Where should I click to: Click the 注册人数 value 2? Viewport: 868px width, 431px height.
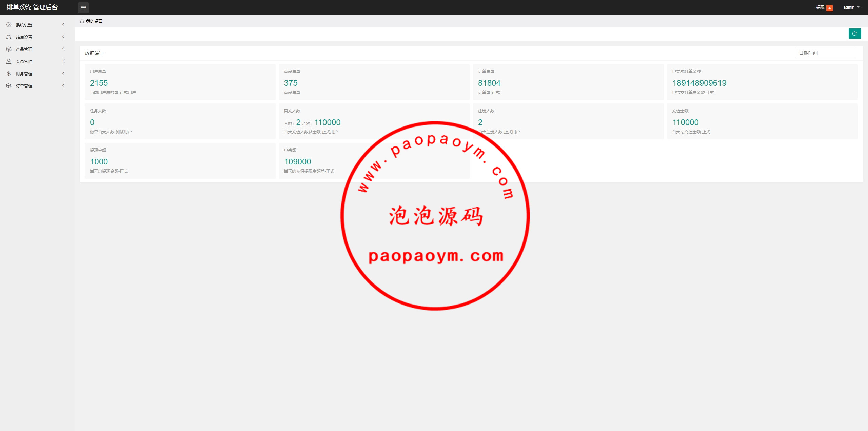tap(480, 122)
